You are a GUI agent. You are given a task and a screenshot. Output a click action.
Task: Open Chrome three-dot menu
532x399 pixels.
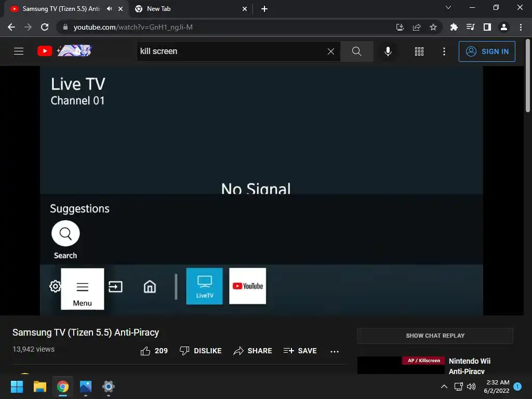521,27
